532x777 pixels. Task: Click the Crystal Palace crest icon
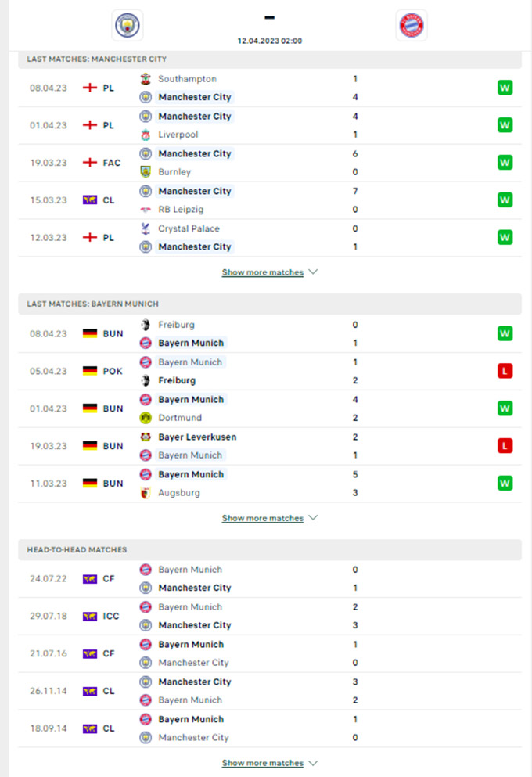pyautogui.click(x=146, y=228)
